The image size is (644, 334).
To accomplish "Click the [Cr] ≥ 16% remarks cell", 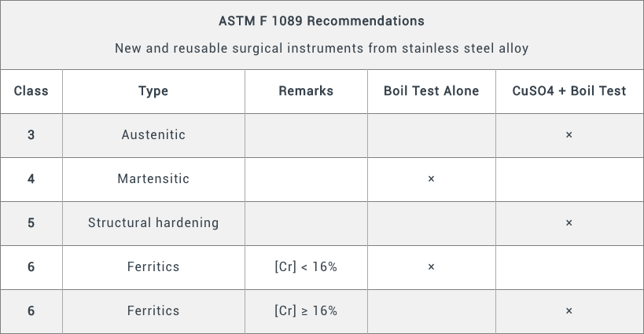I will 306,311.
